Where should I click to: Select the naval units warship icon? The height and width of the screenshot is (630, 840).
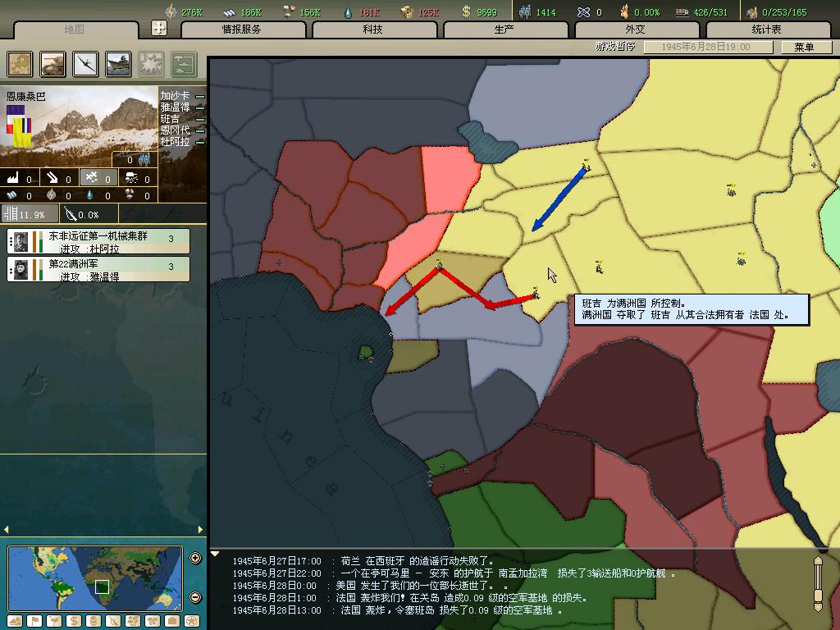118,64
